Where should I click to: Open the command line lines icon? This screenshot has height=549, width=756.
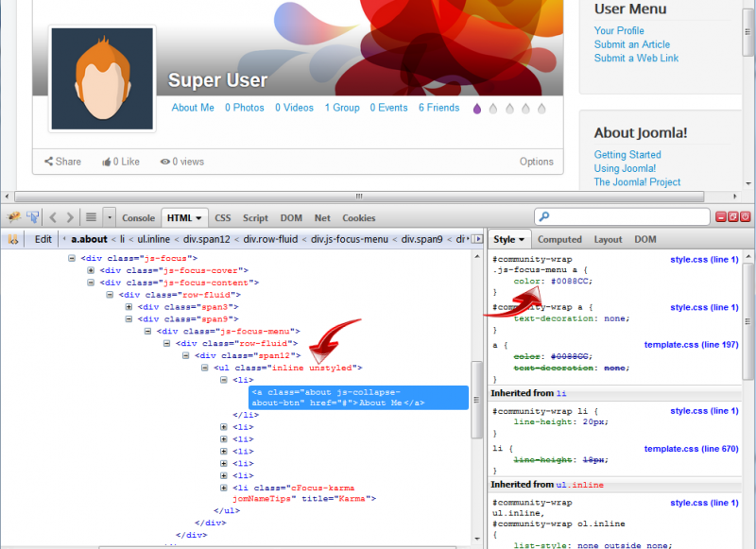click(91, 217)
